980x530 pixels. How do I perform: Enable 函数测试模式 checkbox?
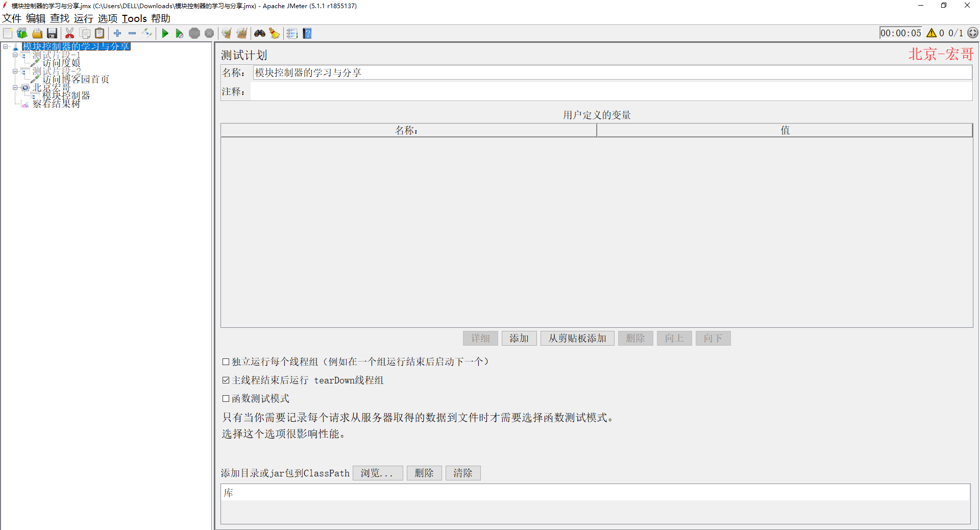[226, 398]
